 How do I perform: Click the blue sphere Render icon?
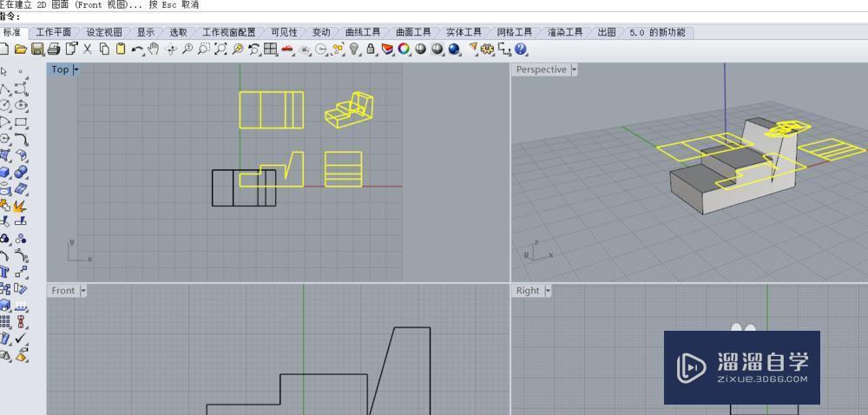454,49
